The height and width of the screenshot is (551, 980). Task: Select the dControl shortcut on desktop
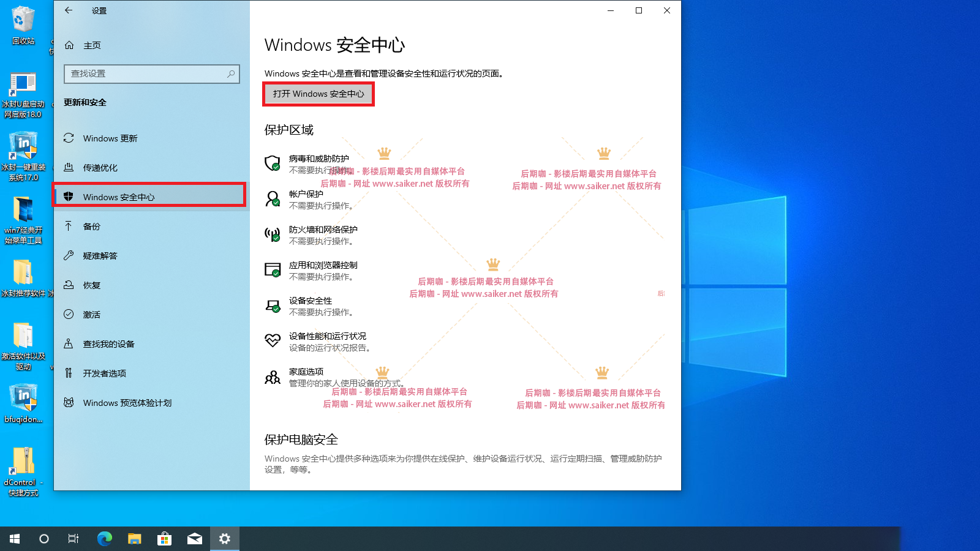click(x=23, y=471)
